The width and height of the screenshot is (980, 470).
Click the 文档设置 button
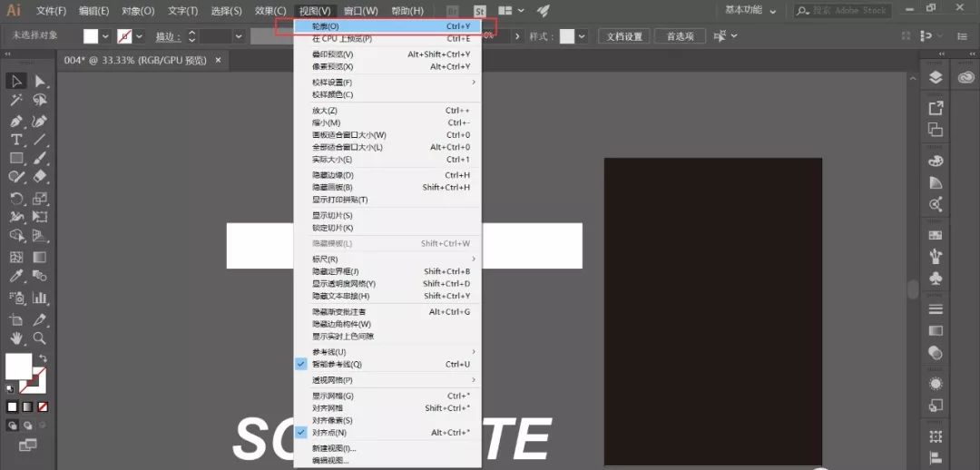(623, 36)
